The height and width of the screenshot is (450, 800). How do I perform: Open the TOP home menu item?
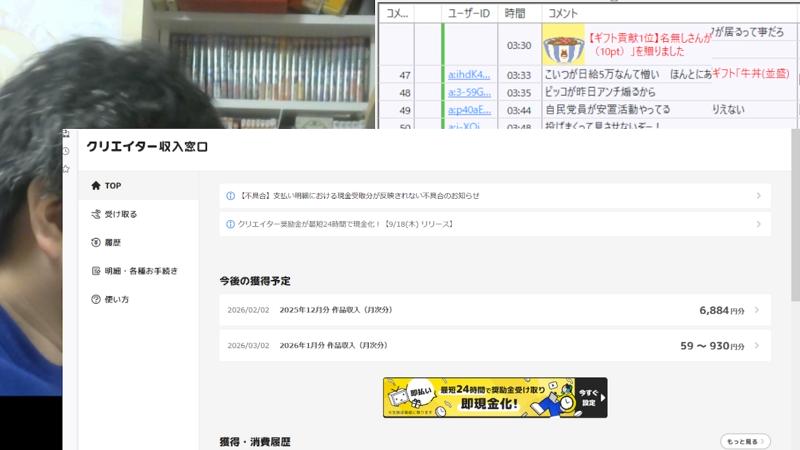138,186
